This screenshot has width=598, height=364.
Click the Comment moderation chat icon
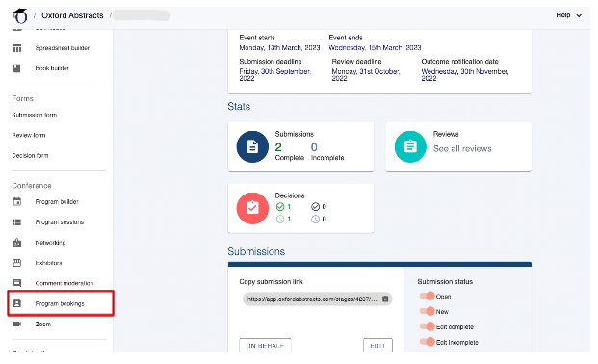pos(17,283)
